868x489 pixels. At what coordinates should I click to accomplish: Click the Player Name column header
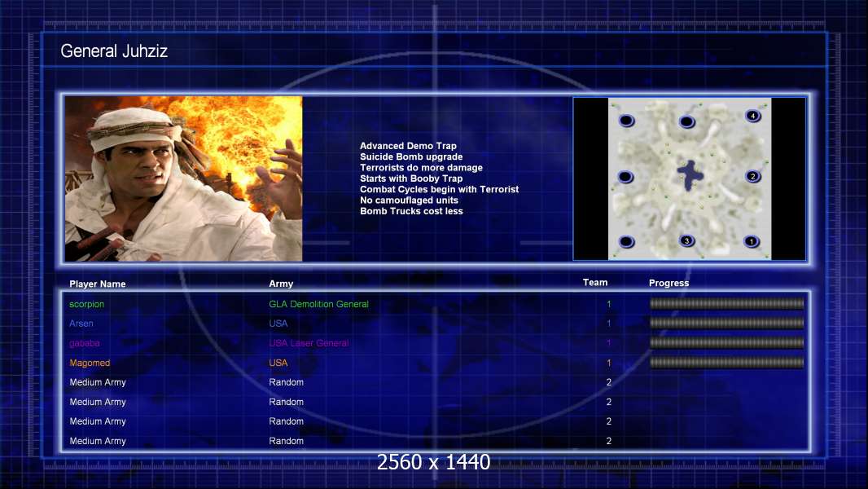(x=98, y=284)
